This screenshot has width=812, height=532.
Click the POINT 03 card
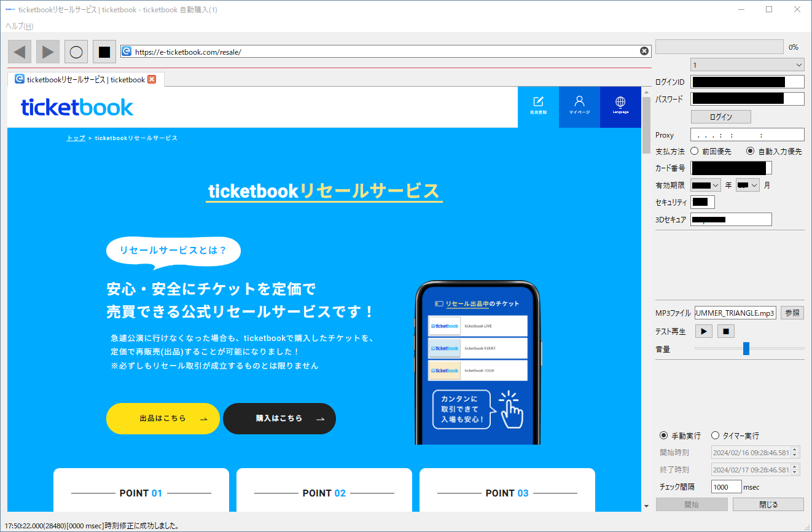tap(507, 490)
